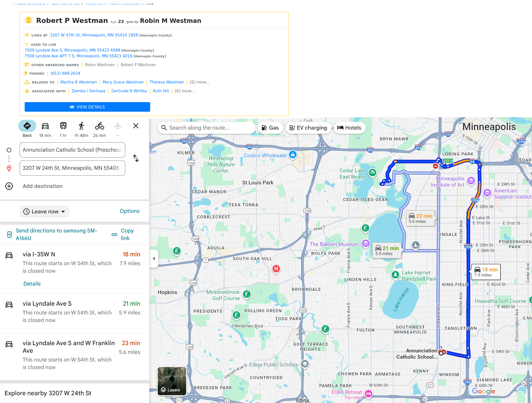Viewport: 532px width, 403px height.
Task: Select the Transit travel mode icon
Action: (x=63, y=126)
